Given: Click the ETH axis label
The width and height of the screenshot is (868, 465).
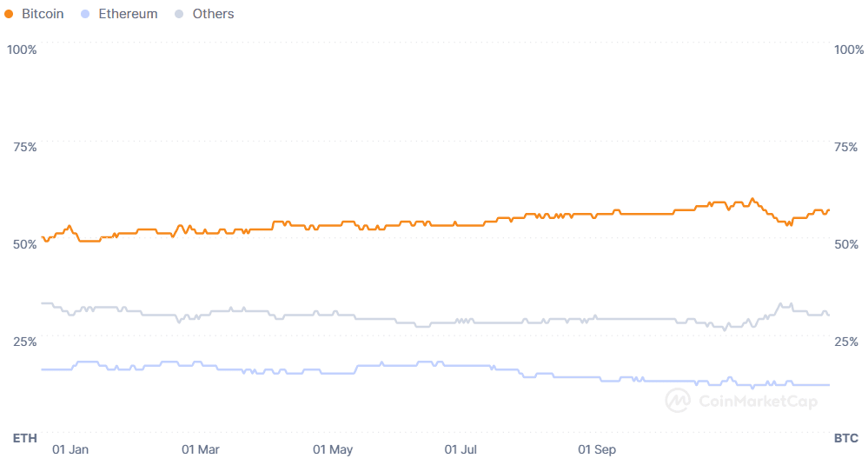Looking at the screenshot, I should pyautogui.click(x=25, y=438).
